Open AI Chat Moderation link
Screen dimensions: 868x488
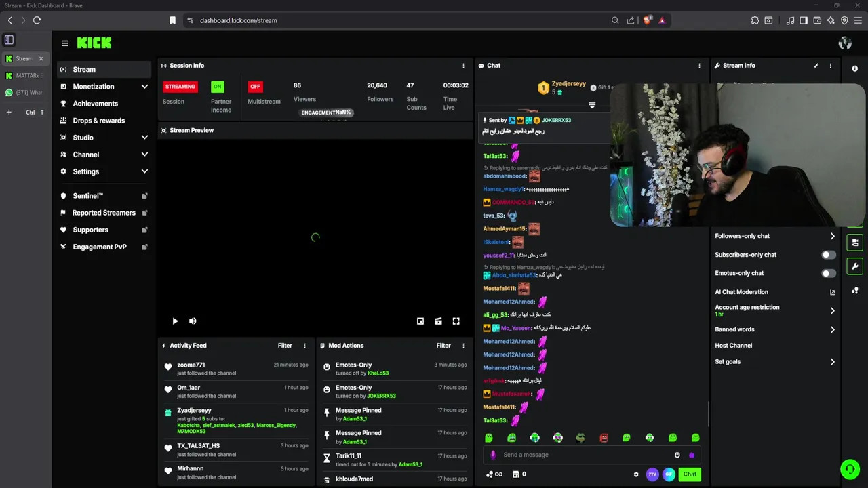pyautogui.click(x=775, y=292)
